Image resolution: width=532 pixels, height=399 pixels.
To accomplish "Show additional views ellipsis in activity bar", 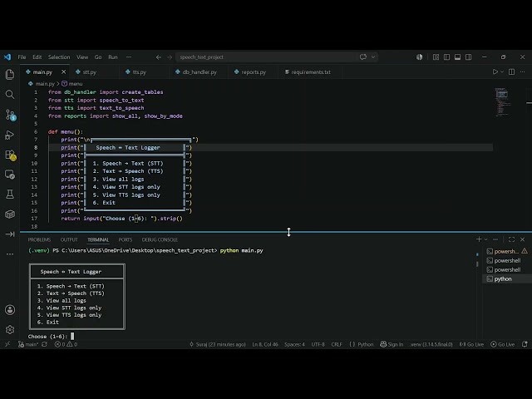I will click(x=10, y=254).
